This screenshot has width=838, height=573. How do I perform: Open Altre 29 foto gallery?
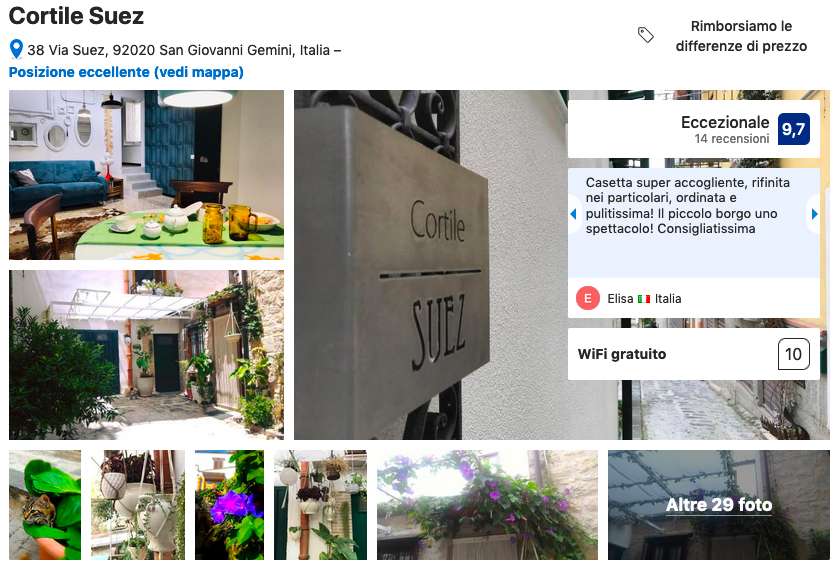pos(719,505)
